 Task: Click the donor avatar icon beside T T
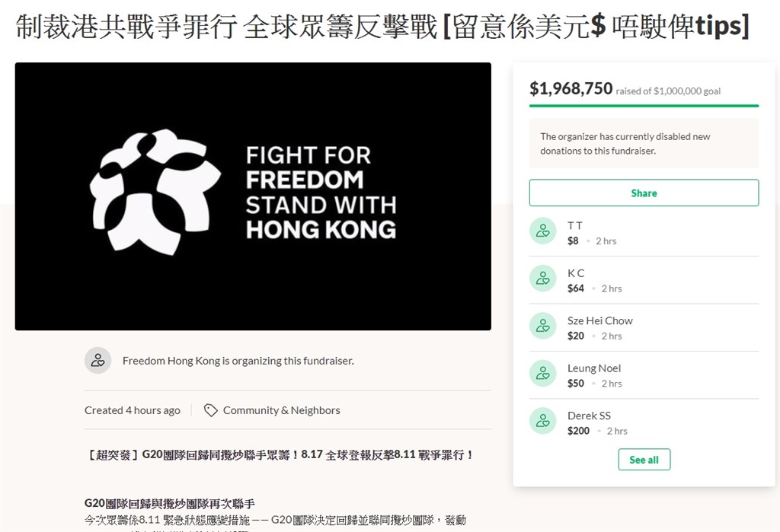pyautogui.click(x=542, y=231)
